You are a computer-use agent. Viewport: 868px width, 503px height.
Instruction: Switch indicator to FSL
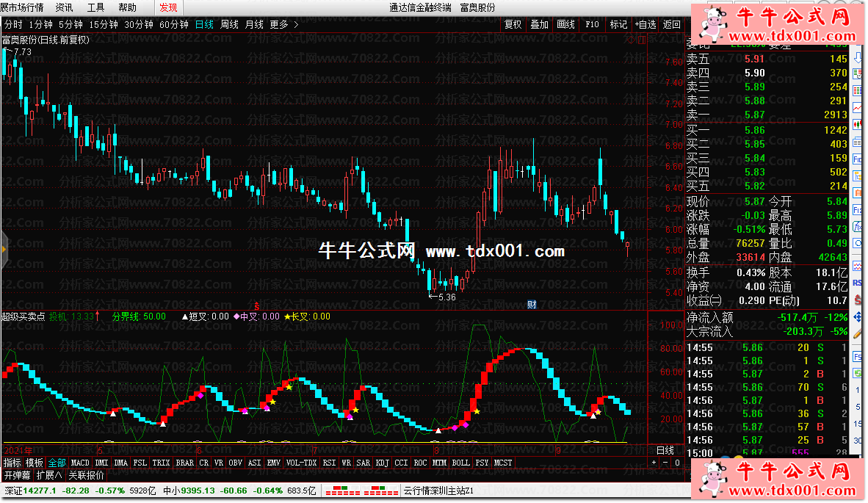point(140,463)
